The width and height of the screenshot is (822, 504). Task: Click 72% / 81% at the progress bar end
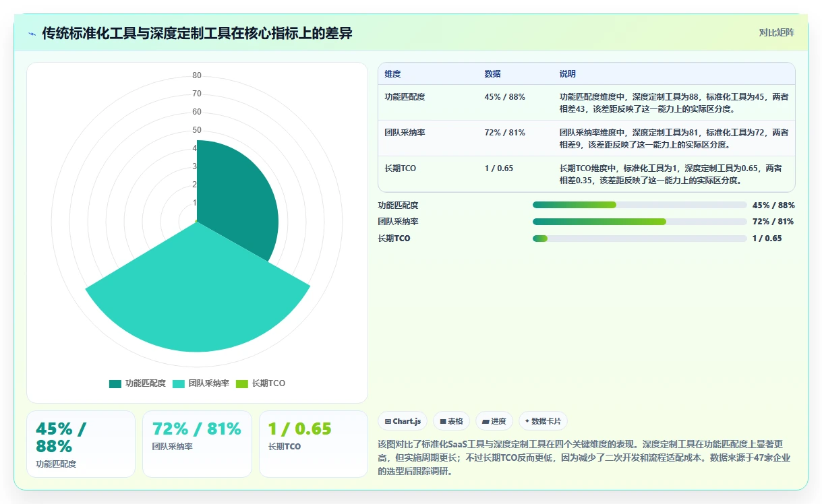773,222
